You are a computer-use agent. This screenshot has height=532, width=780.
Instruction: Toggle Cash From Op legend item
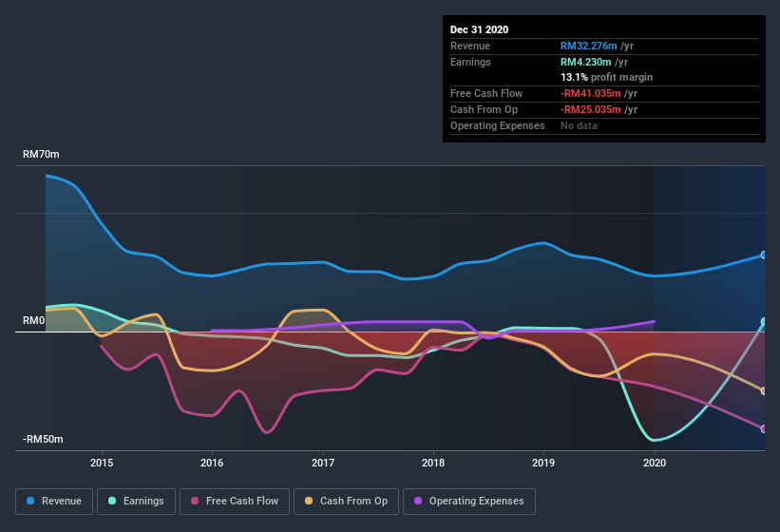(346, 501)
